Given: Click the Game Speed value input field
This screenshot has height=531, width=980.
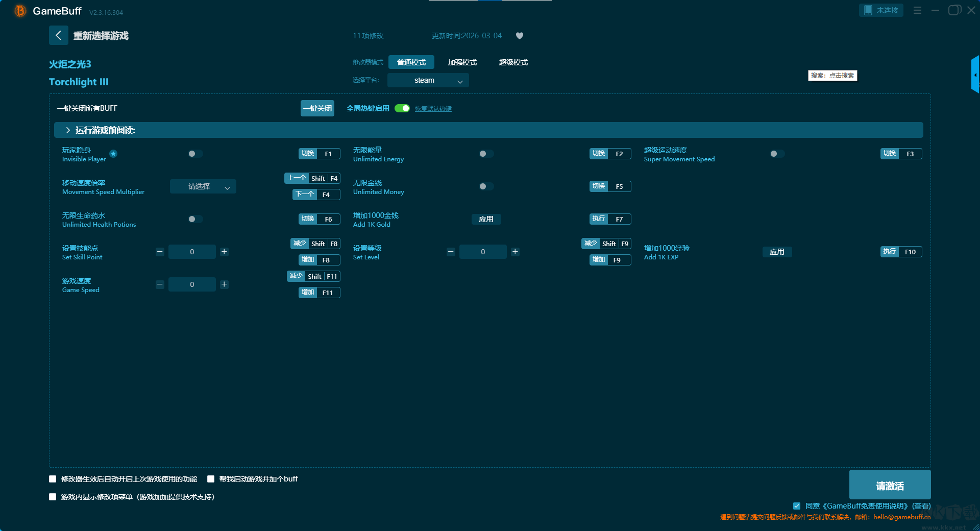Looking at the screenshot, I should point(192,284).
